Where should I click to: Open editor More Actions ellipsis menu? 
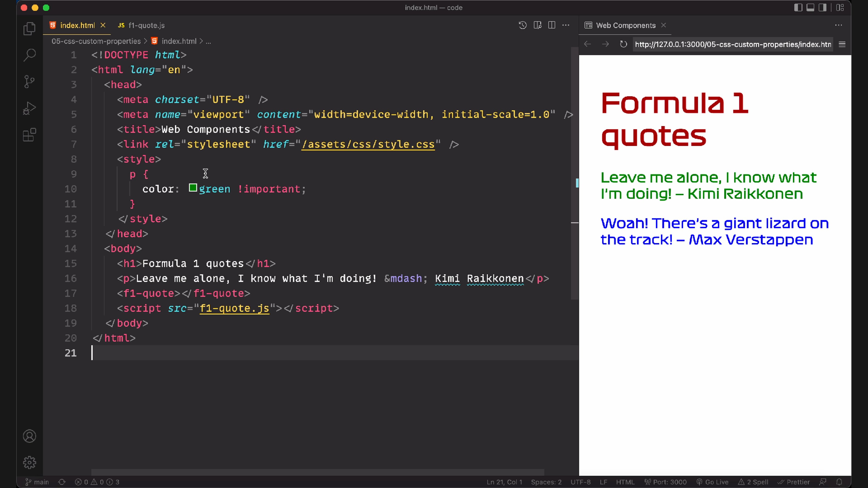[566, 25]
